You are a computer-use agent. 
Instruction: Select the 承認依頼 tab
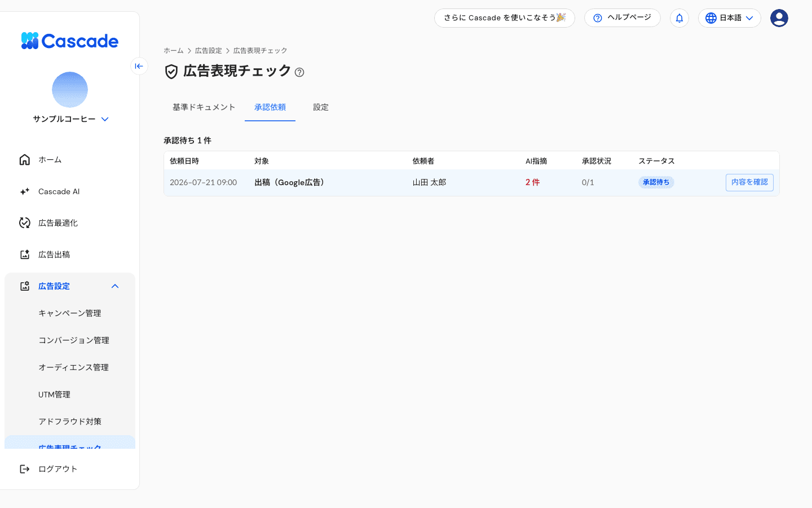(x=270, y=107)
